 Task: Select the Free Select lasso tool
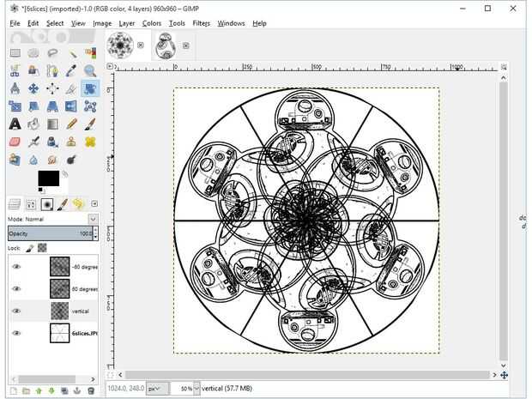52,53
